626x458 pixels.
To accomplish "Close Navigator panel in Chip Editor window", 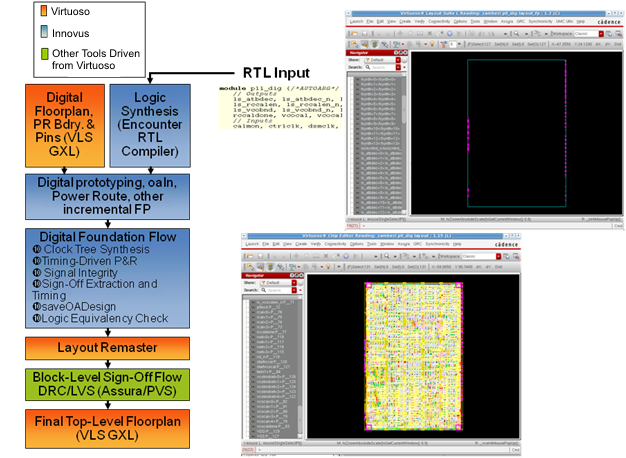I will coord(301,276).
